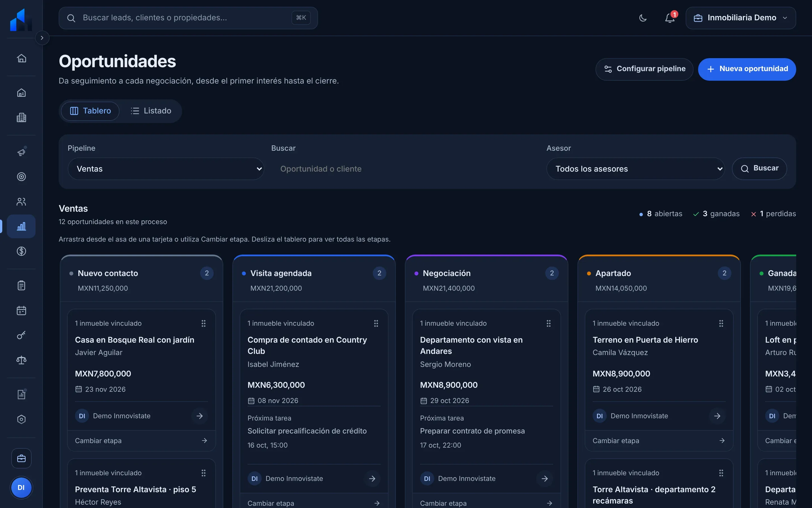Switch to the Tablero view tab
The height and width of the screenshot is (508, 812).
coord(90,111)
